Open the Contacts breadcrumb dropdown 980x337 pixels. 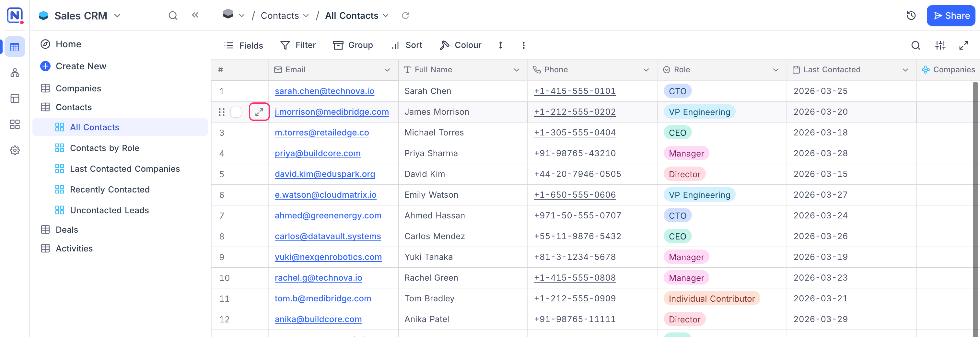[x=285, y=16]
